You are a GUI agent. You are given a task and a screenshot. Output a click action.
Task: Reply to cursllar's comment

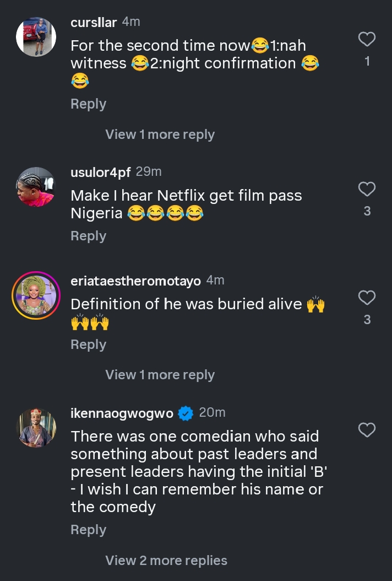pyautogui.click(x=88, y=104)
